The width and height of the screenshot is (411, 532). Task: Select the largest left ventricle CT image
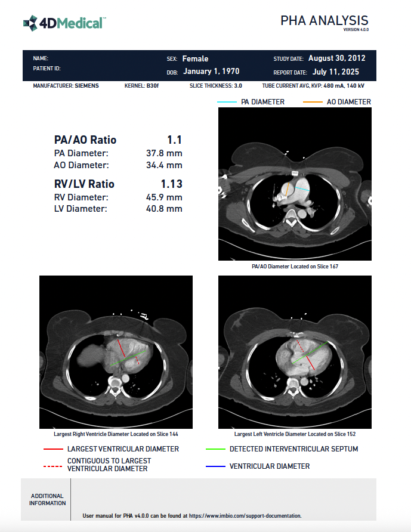(295, 352)
